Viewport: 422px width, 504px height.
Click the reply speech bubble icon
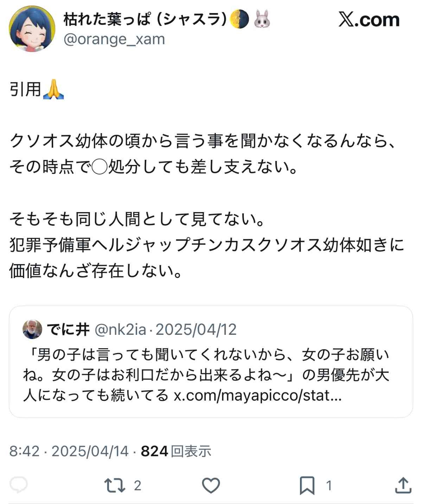18,485
